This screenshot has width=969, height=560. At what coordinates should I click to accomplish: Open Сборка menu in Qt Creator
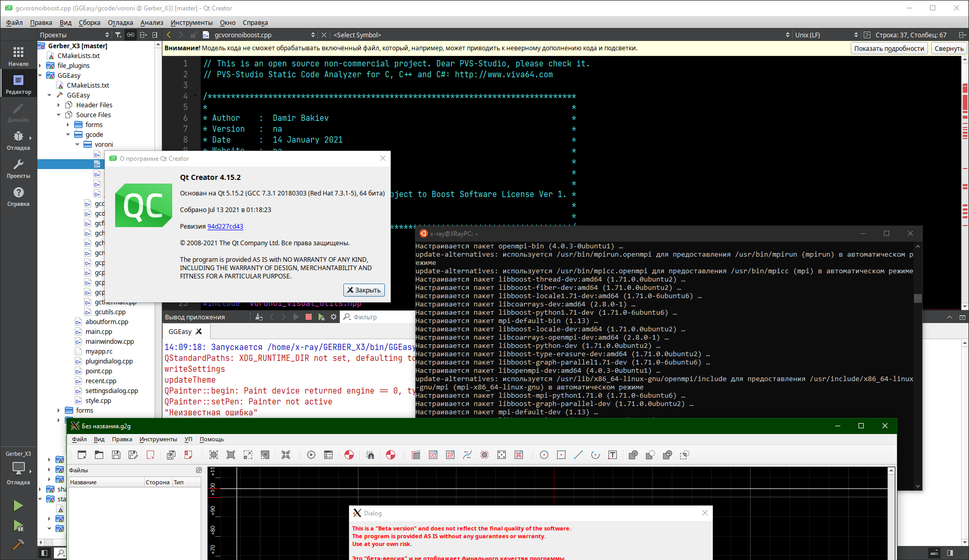(x=90, y=22)
